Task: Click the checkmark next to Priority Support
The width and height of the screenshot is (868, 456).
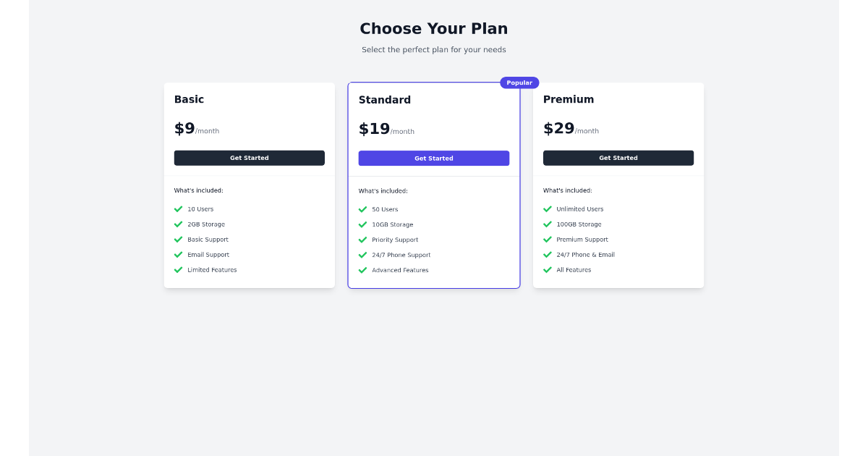Action: tap(362, 240)
